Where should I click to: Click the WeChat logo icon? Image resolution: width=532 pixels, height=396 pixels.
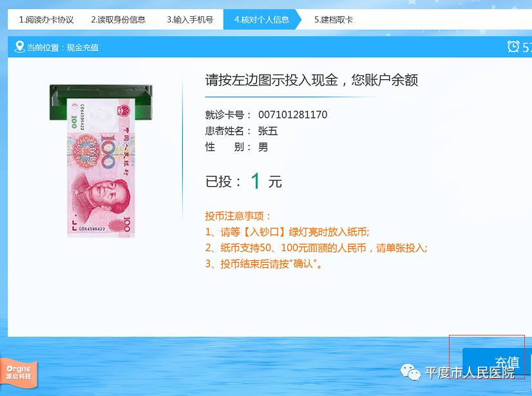(410, 372)
